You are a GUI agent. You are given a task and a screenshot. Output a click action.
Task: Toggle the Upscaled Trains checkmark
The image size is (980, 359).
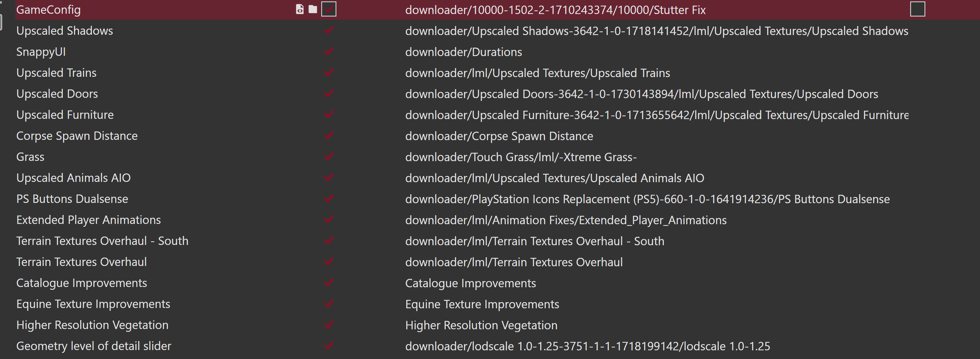329,72
